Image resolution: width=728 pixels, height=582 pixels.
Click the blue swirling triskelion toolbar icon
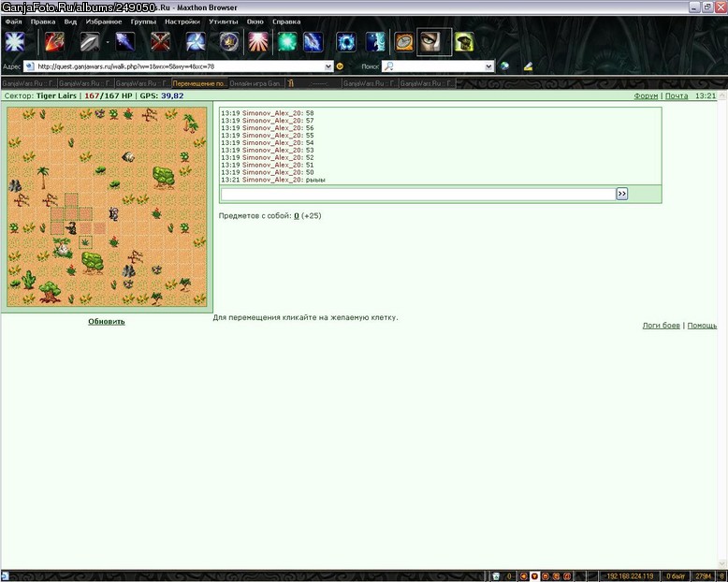(196, 42)
